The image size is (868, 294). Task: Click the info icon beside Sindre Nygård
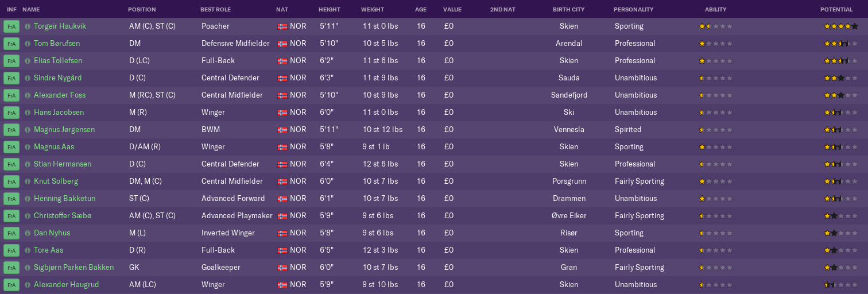click(28, 78)
